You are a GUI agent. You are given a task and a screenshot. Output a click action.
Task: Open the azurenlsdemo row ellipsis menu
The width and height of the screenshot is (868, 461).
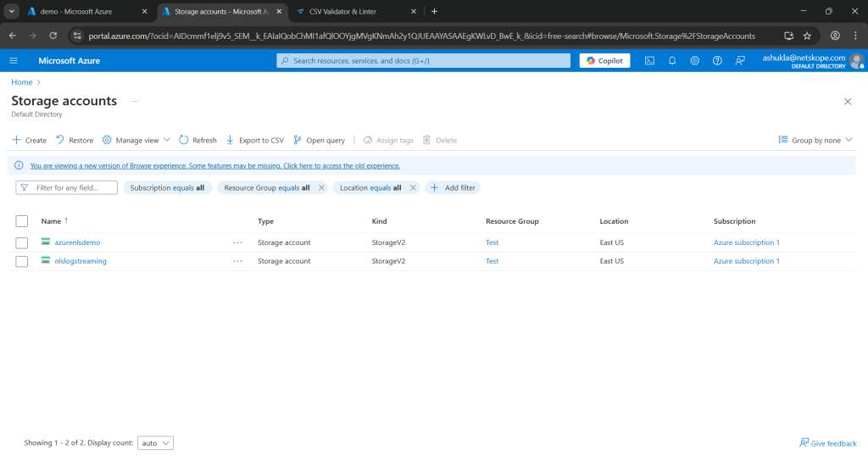[x=237, y=243]
